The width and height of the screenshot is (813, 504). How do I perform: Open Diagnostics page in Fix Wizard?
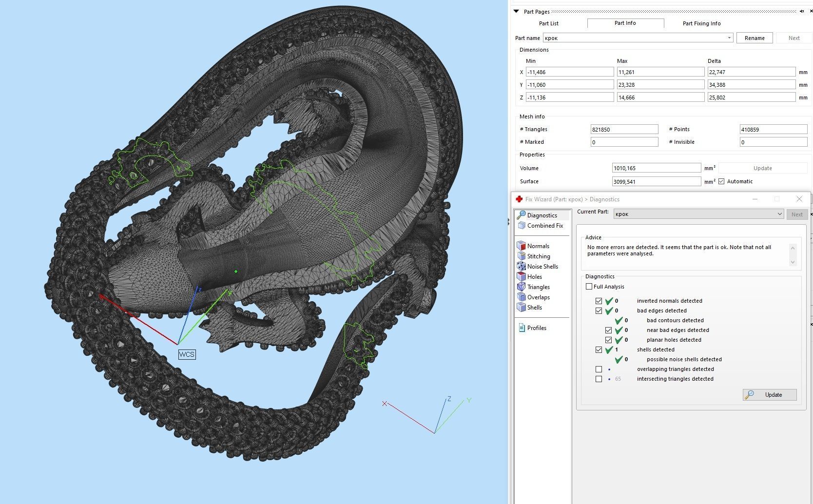[542, 215]
